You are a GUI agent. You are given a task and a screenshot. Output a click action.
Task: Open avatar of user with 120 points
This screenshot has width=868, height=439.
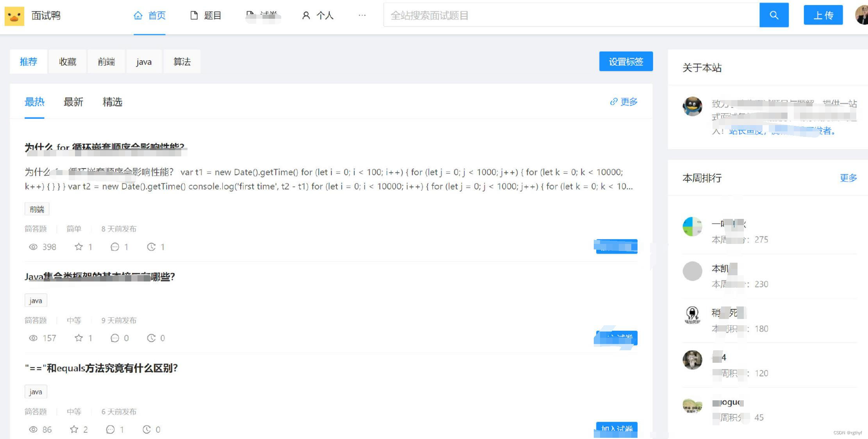click(x=692, y=360)
